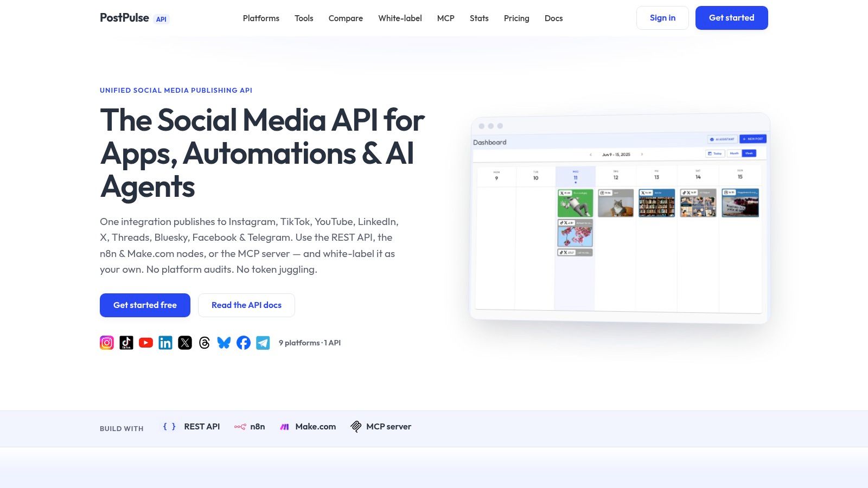Click the Make.com logo icon
Screen dimensions: 868x488
click(x=284, y=427)
